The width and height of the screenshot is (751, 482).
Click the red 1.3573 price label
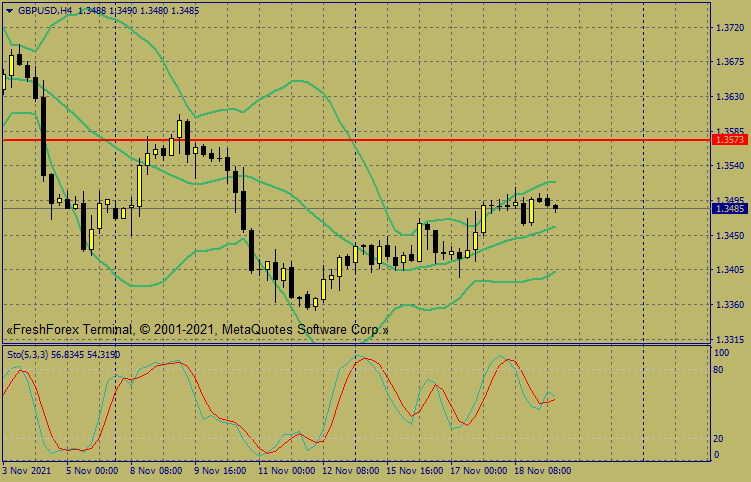(729, 141)
